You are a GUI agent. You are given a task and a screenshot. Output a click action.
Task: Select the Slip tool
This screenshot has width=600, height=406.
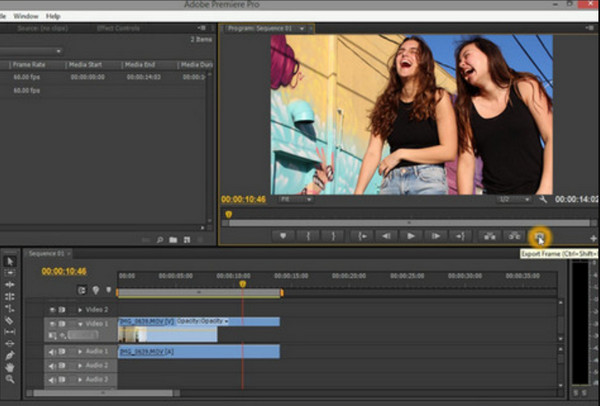[x=10, y=332]
